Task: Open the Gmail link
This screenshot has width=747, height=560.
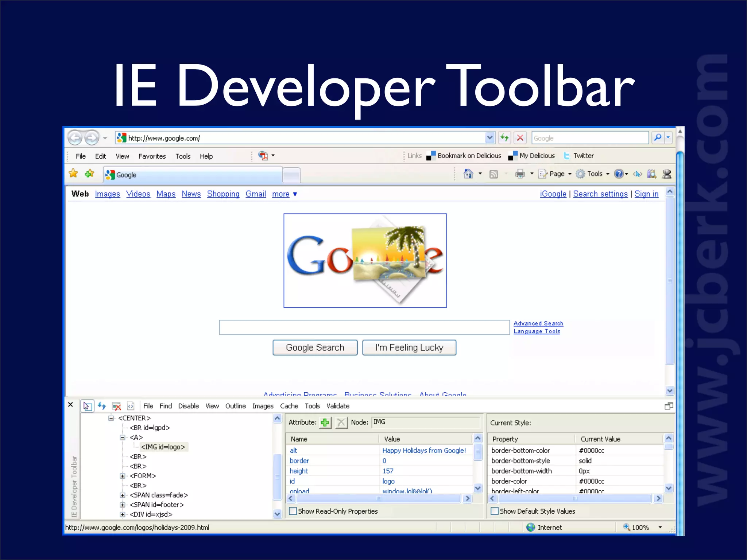Action: click(x=256, y=194)
